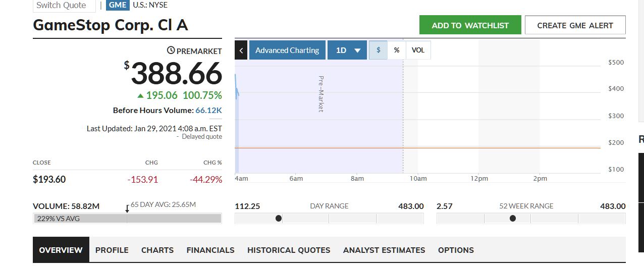This screenshot has height=266, width=644.
Task: Click the 65 day average arrow marker
Action: coord(127,209)
